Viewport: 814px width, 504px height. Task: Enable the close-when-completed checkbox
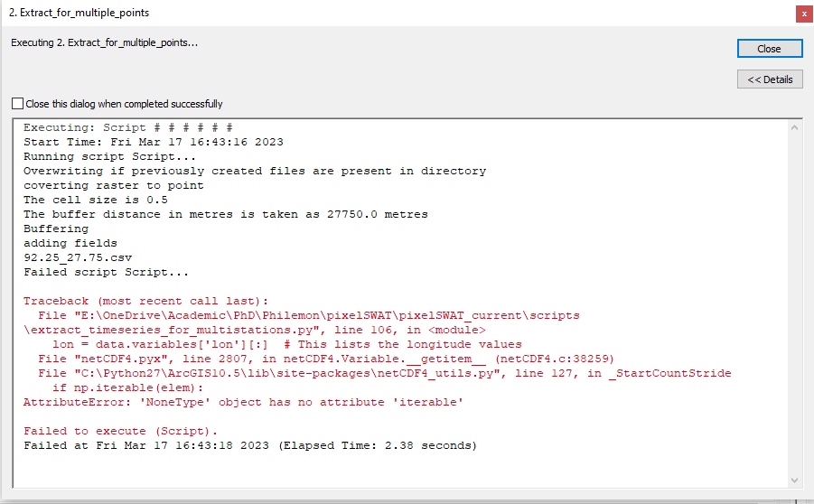pos(18,104)
